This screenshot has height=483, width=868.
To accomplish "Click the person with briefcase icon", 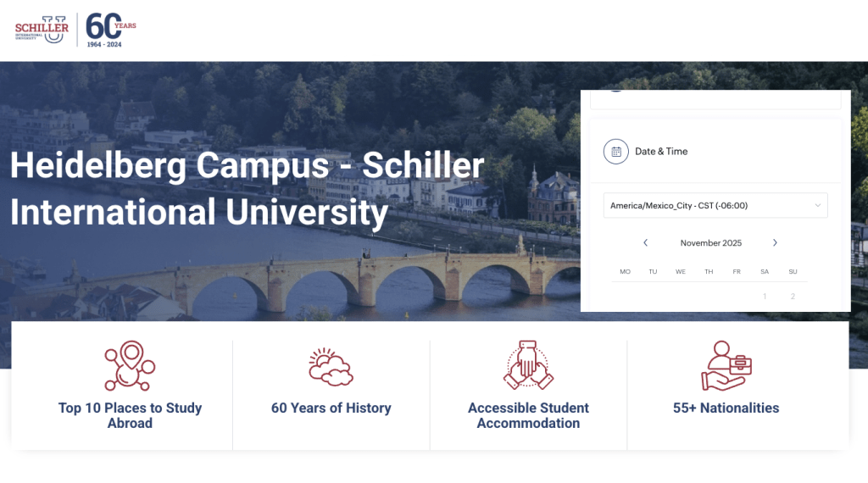I will coord(726,366).
